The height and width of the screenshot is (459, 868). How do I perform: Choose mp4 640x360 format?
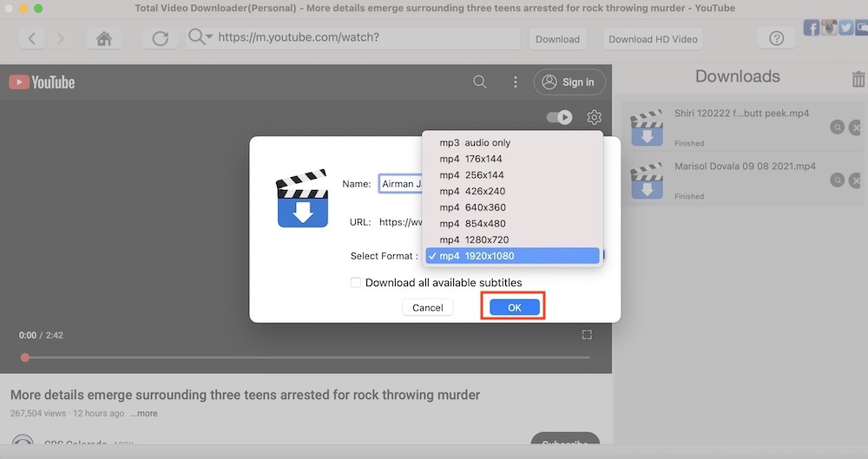click(x=512, y=207)
